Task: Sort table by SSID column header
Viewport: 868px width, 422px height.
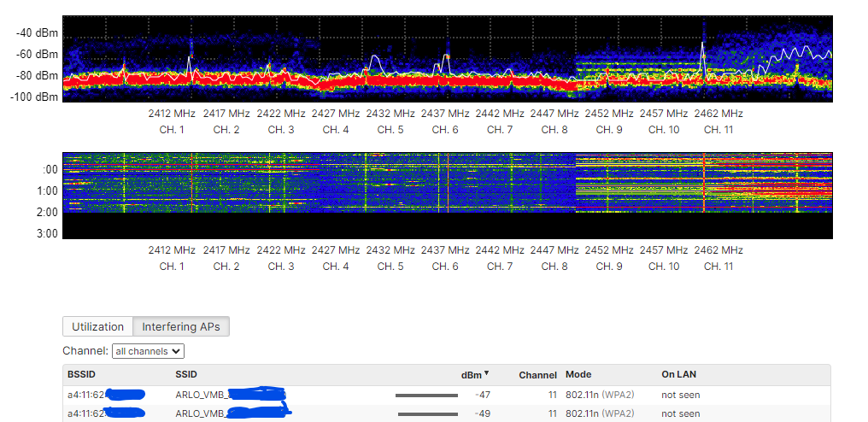Action: click(x=186, y=374)
